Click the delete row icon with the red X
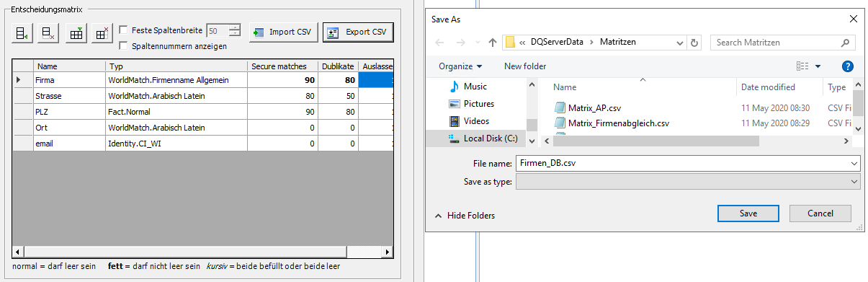Image resolution: width=868 pixels, height=282 pixels. (x=48, y=32)
